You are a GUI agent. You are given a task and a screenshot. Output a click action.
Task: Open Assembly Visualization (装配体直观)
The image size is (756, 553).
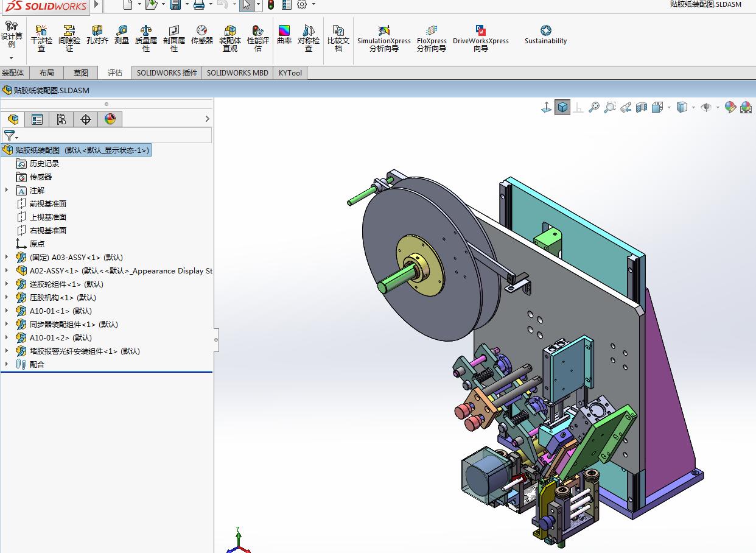click(230, 38)
